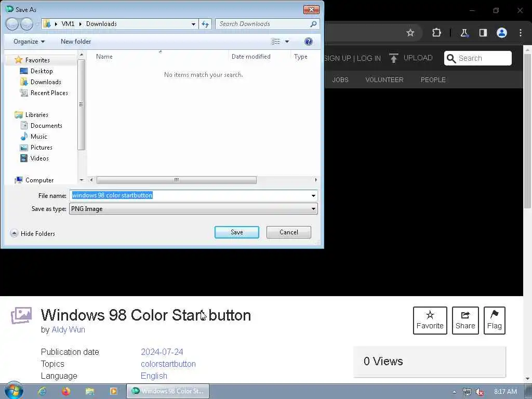Screen dimensions: 532x399
Task: Launch Internet Explorer from taskbar
Action: pos(42,391)
